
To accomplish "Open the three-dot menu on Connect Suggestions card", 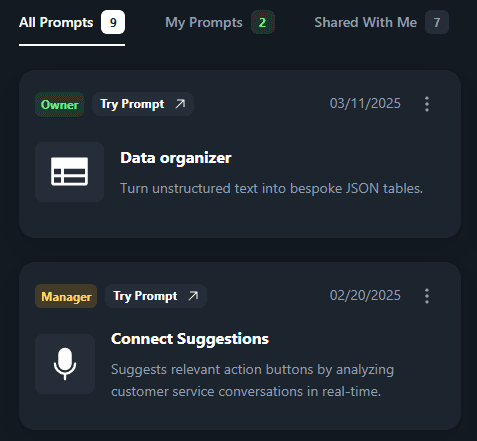I will click(427, 296).
